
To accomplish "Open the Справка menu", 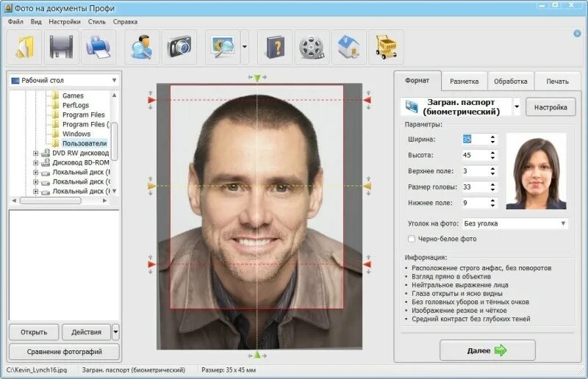I will coord(125,22).
